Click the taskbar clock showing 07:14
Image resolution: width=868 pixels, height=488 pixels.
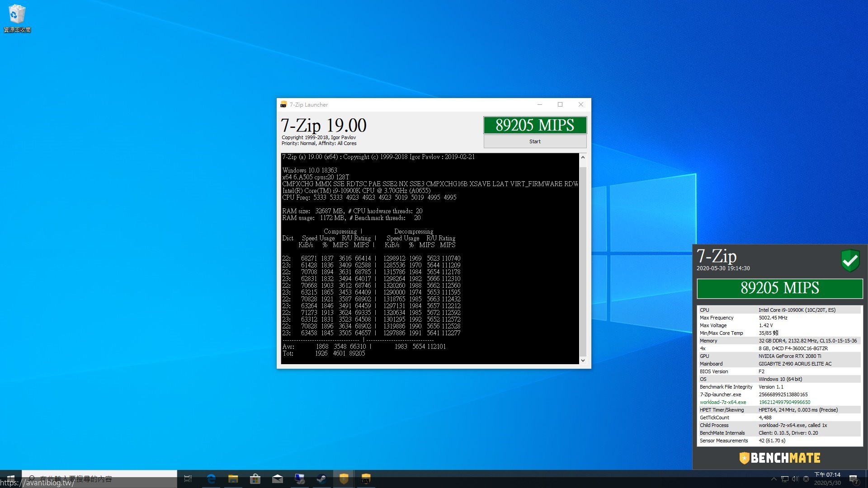click(827, 479)
